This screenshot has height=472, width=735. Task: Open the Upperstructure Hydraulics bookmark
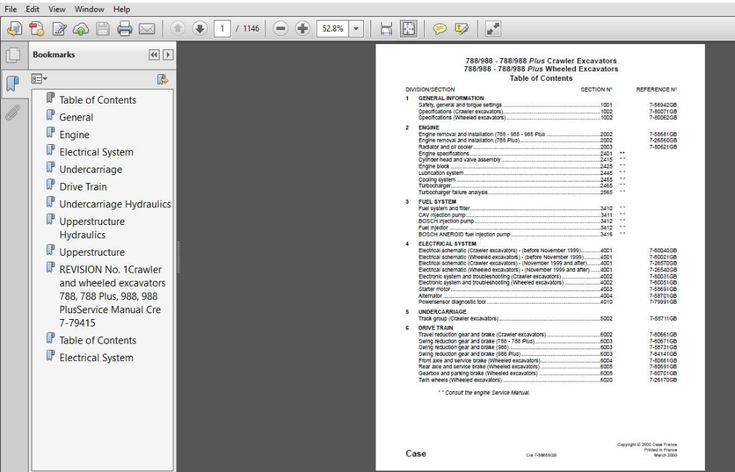92,228
